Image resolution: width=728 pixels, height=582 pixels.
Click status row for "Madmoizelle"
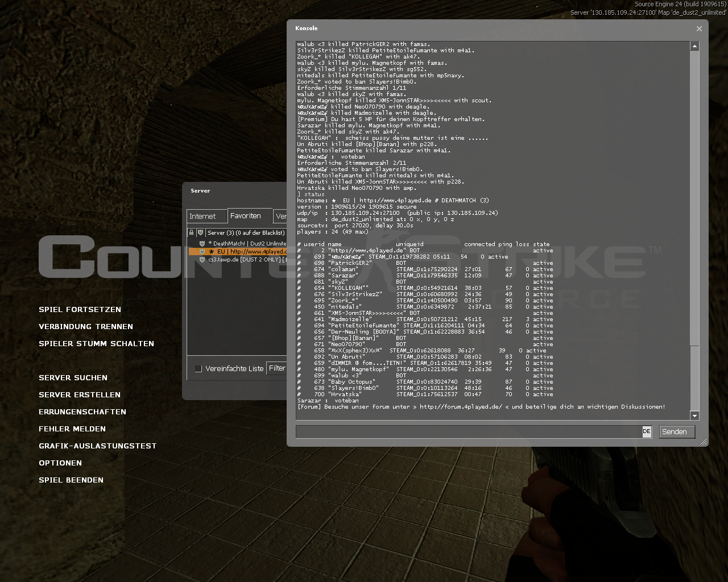(x=425, y=319)
